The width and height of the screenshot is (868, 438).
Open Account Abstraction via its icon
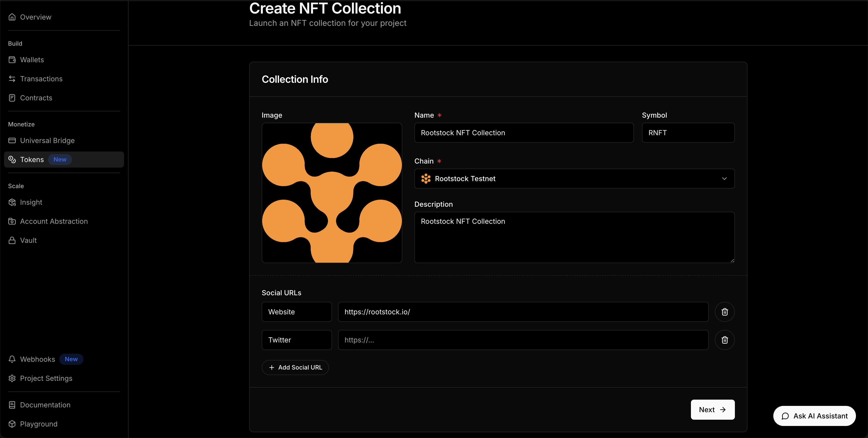point(12,221)
